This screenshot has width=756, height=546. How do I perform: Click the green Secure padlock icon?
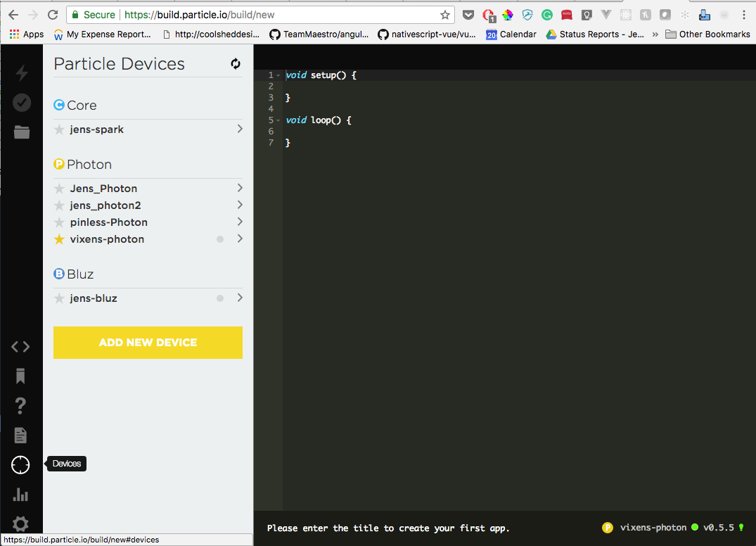(x=75, y=15)
